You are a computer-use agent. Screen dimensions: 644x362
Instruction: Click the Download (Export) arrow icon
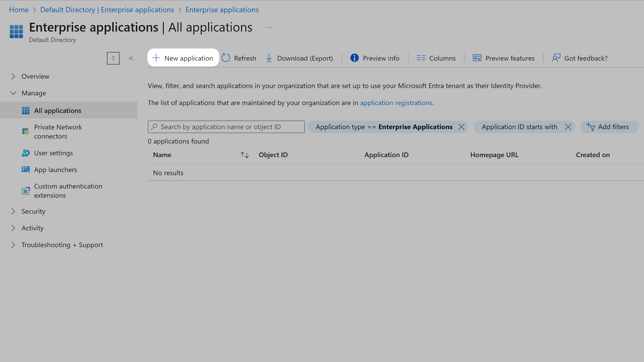pos(269,58)
